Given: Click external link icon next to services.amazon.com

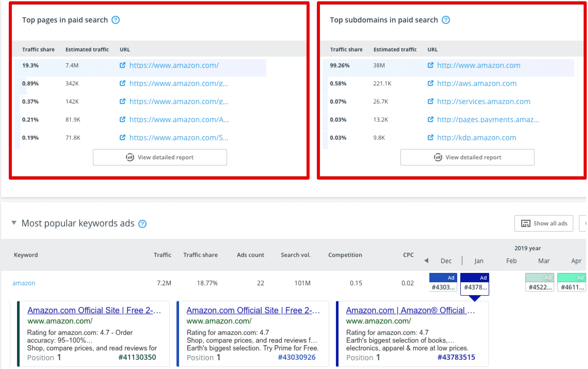Looking at the screenshot, I should [x=430, y=101].
